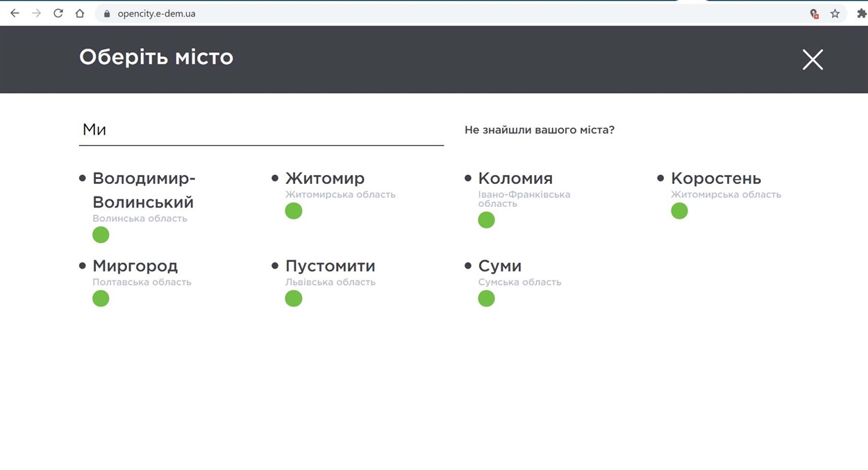
Task: Click green circle under Коломия
Action: click(x=486, y=220)
